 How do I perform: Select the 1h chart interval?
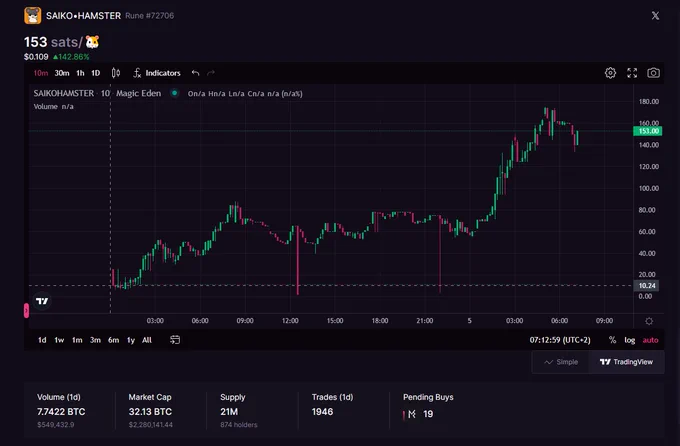tap(80, 73)
